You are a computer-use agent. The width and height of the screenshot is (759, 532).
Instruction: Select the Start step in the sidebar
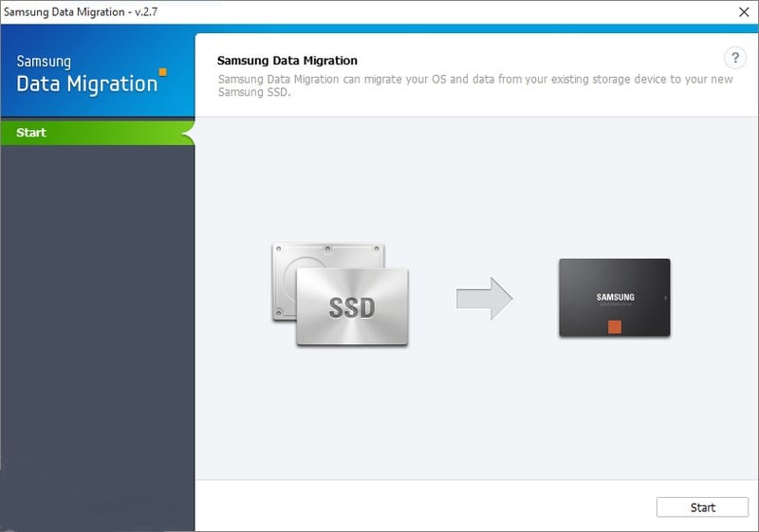click(98, 133)
